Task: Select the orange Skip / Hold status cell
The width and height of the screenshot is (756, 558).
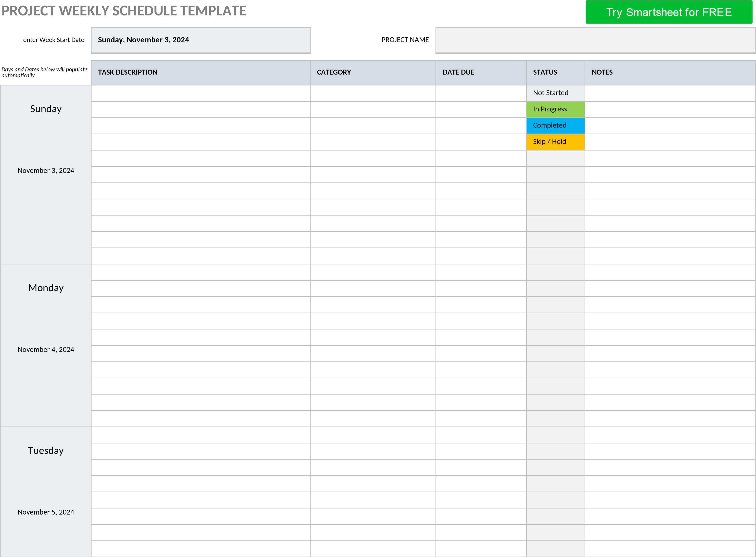Action: click(555, 142)
